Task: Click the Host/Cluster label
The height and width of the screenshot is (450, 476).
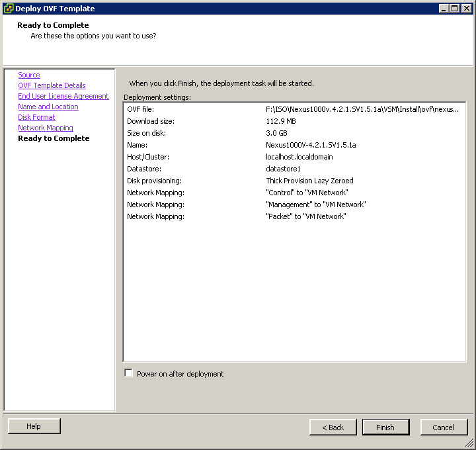Action: click(x=148, y=157)
